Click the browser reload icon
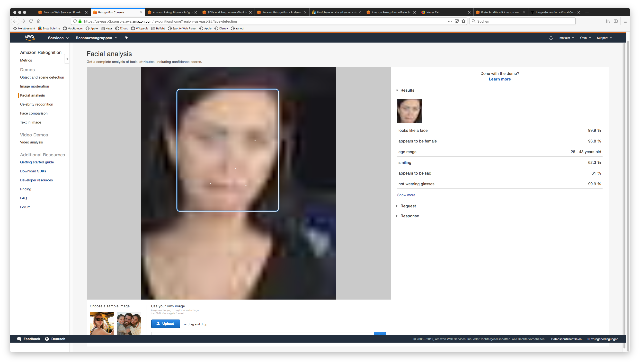Image resolution: width=640 pixels, height=364 pixels. (31, 21)
